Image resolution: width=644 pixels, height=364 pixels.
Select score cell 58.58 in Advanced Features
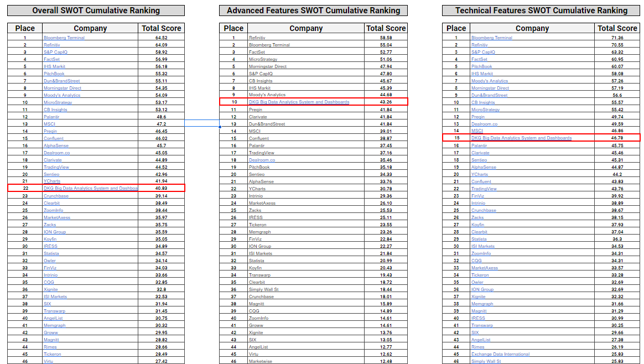point(386,38)
